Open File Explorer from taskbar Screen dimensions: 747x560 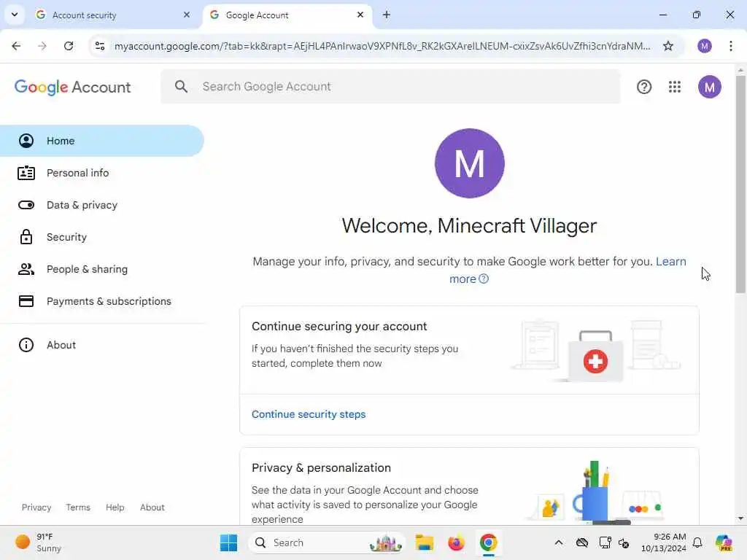(424, 542)
